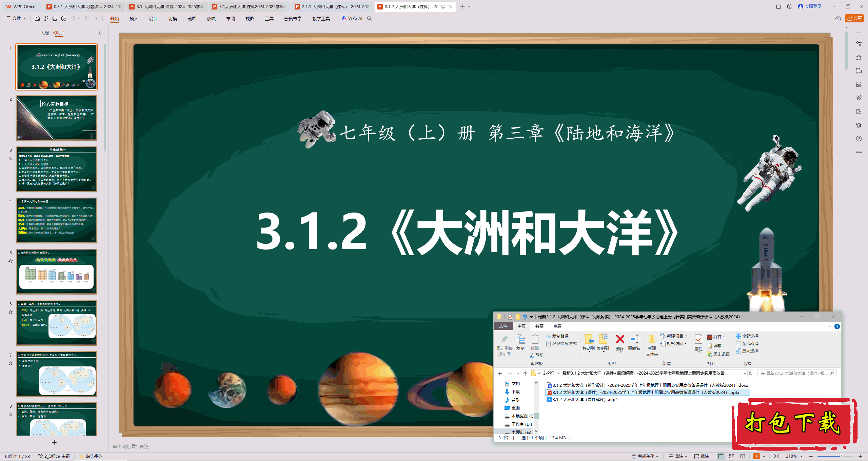This screenshot has height=461, width=868.
Task: Switch to reading view book icon
Action: 743,456
